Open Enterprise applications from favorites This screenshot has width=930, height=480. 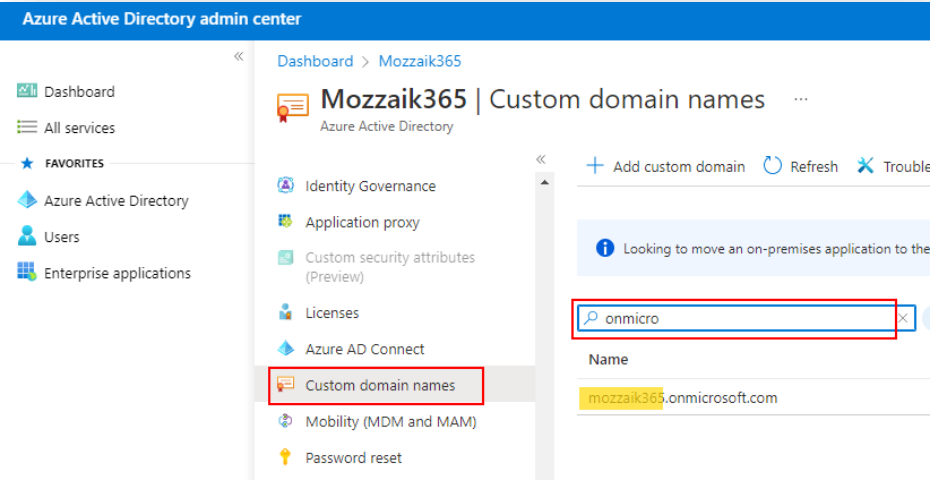[x=117, y=273]
